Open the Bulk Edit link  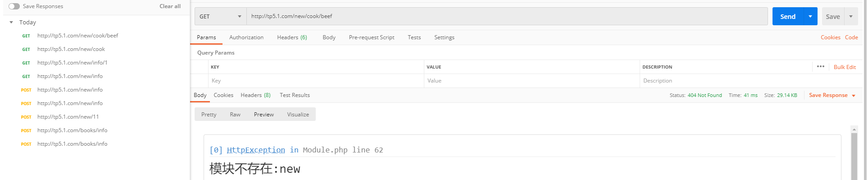point(845,67)
